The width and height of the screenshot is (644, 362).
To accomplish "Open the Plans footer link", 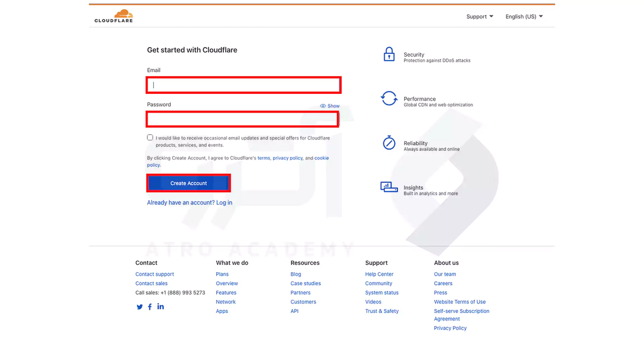I will coord(222,274).
